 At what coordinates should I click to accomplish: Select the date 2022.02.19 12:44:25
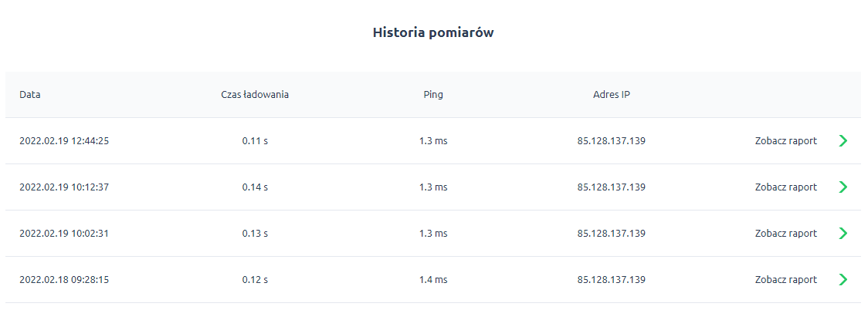[64, 141]
